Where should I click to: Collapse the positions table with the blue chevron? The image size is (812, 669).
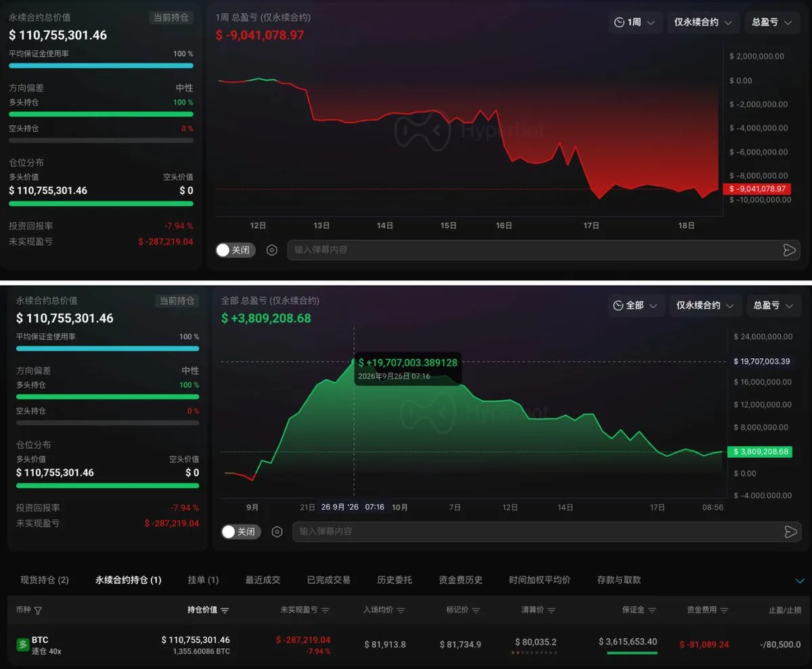[x=800, y=581]
